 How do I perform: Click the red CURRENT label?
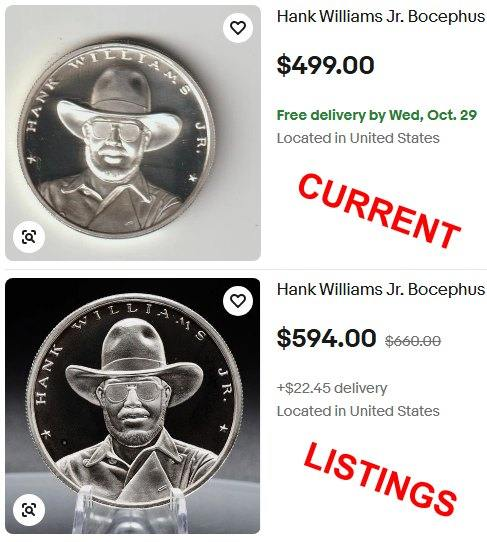click(x=379, y=212)
